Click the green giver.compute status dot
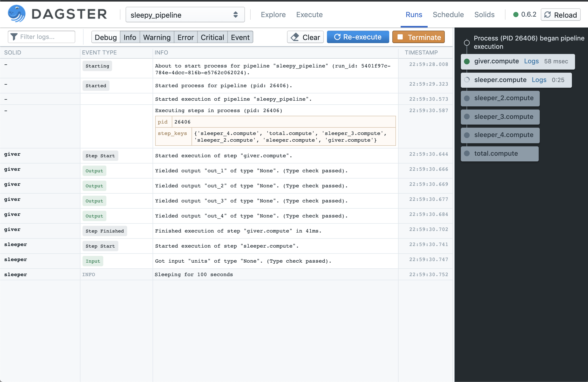Image resolution: width=588 pixels, height=382 pixels. 467,62
